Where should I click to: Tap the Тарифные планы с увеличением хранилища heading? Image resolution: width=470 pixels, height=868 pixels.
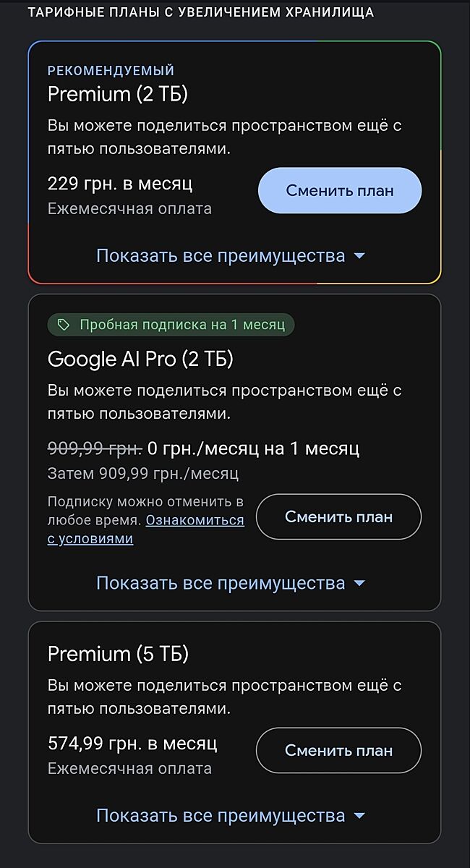pos(201,12)
